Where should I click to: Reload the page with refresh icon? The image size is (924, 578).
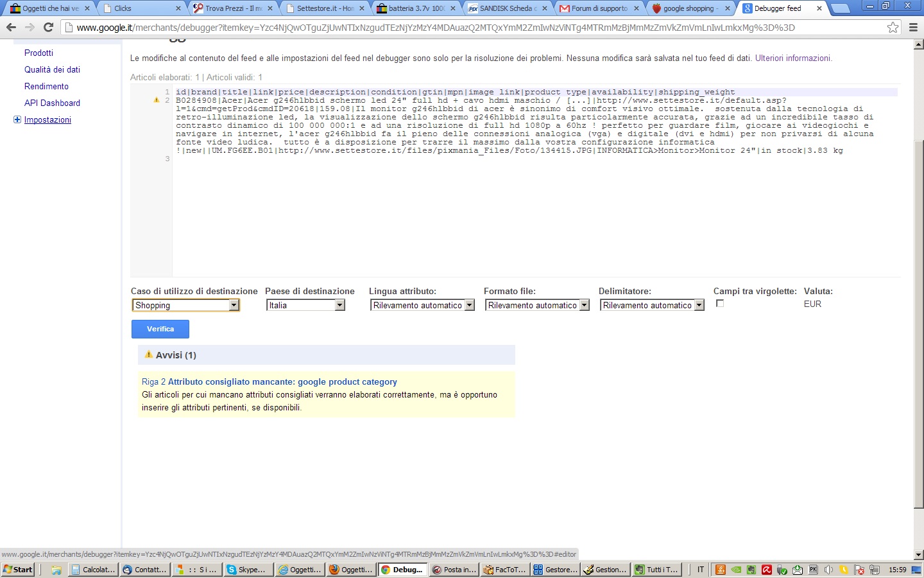[48, 28]
